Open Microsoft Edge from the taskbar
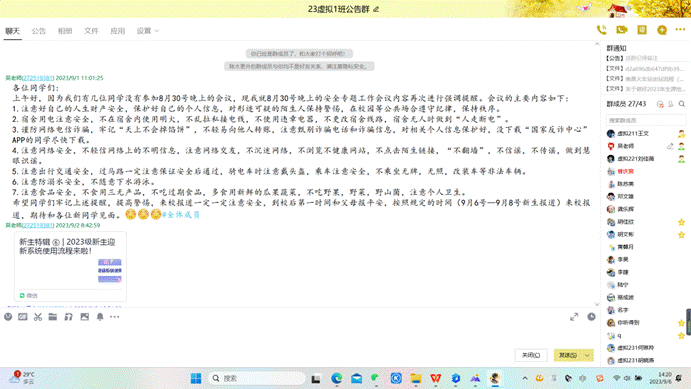 coord(337,378)
